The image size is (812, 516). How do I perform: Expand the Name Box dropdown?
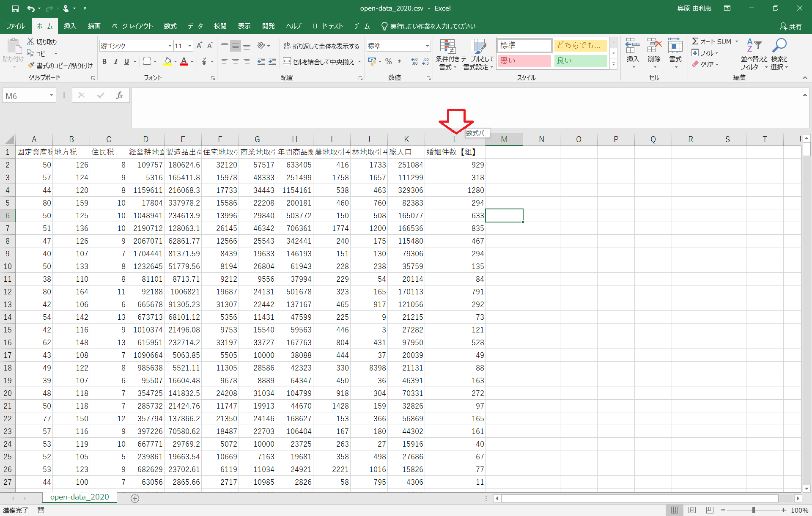[51, 96]
